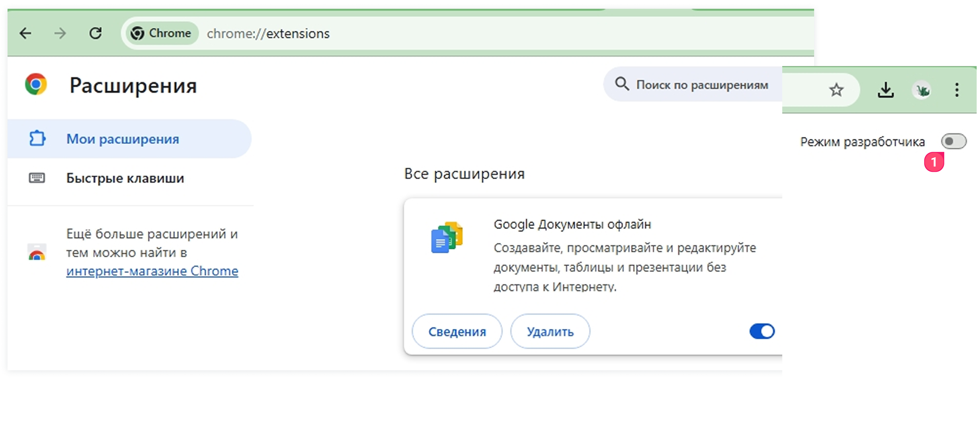
Task: Open Сведения for Google Документы офлайн
Action: tap(457, 331)
